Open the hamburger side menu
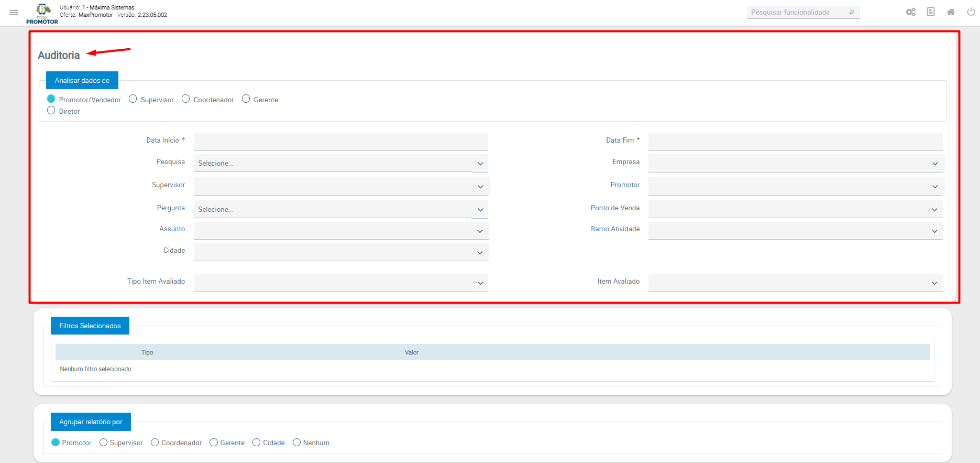The height and width of the screenshot is (463, 980). click(14, 13)
